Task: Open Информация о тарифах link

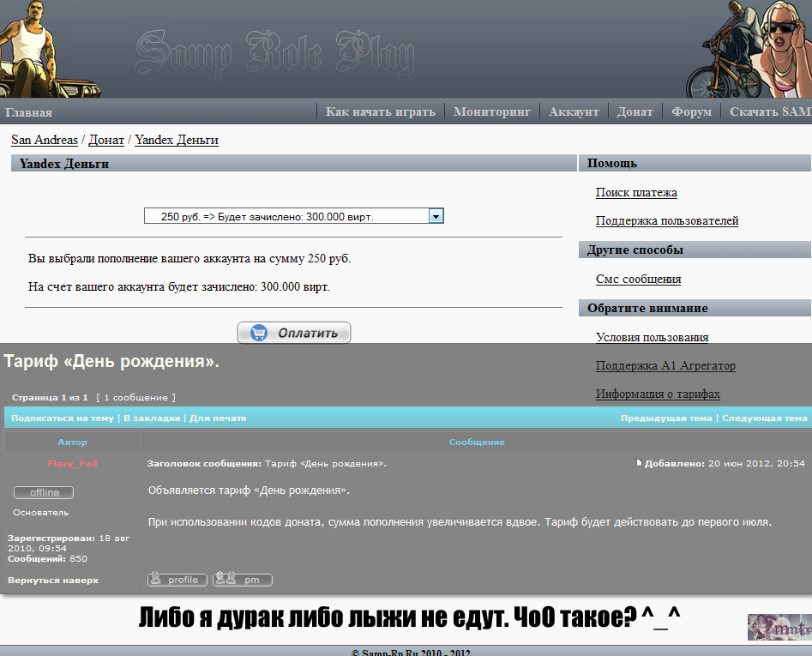Action: 658,394
